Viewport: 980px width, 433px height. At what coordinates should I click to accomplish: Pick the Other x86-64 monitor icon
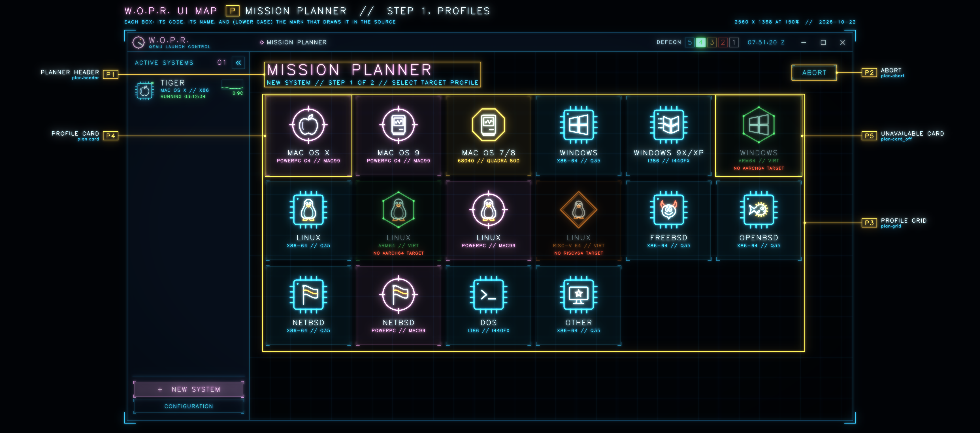[x=578, y=294]
